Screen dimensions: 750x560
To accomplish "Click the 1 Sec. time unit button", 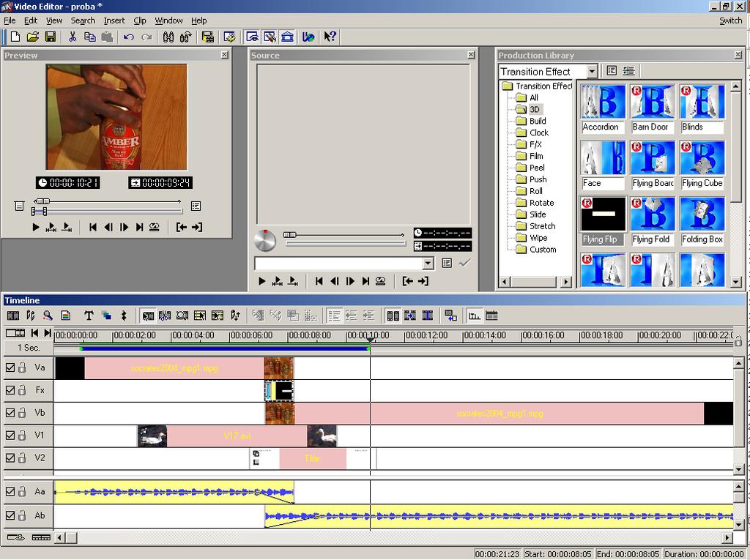I will click(x=29, y=348).
